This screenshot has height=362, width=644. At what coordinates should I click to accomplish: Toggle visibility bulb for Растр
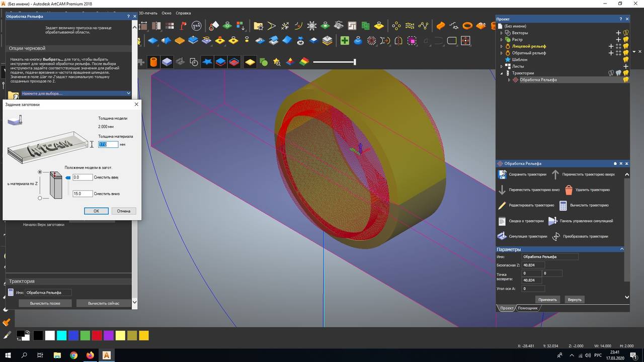[x=626, y=39]
